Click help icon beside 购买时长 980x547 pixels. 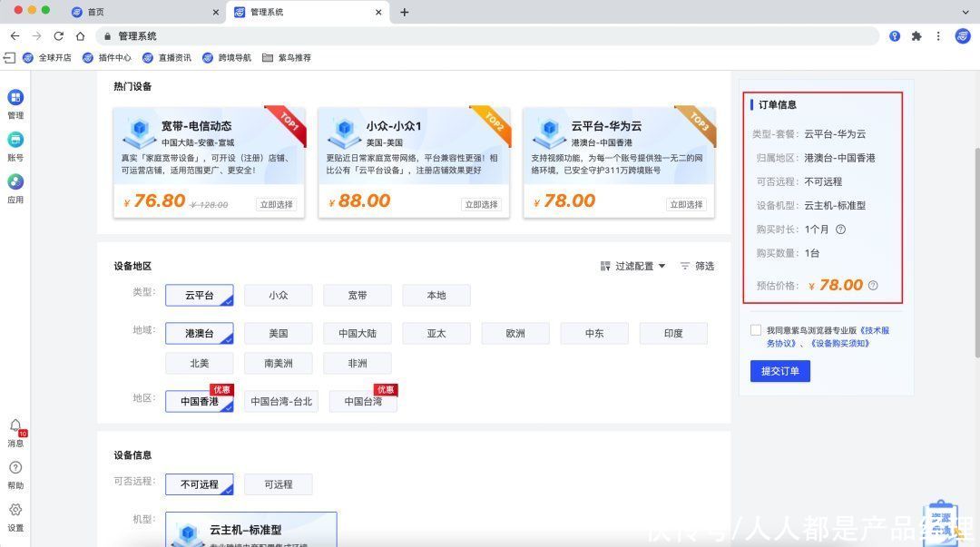pos(840,230)
